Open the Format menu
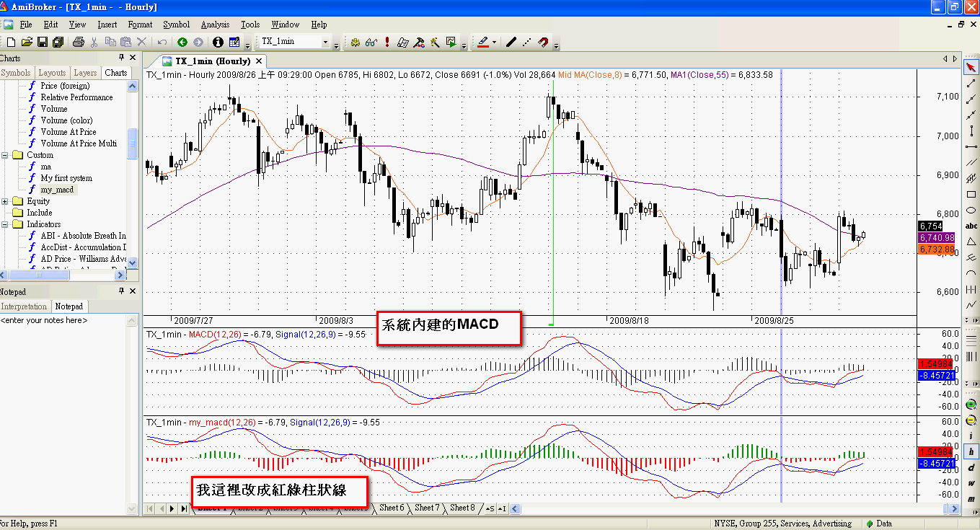The image size is (980, 530). [x=140, y=25]
